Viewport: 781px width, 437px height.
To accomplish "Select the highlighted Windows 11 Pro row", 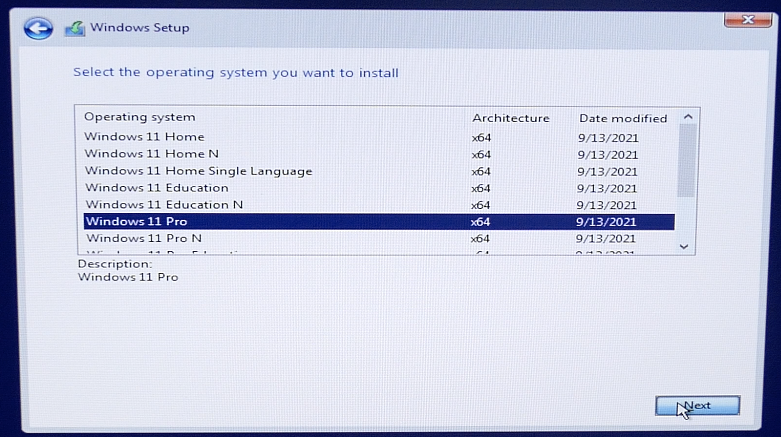I will tap(379, 222).
